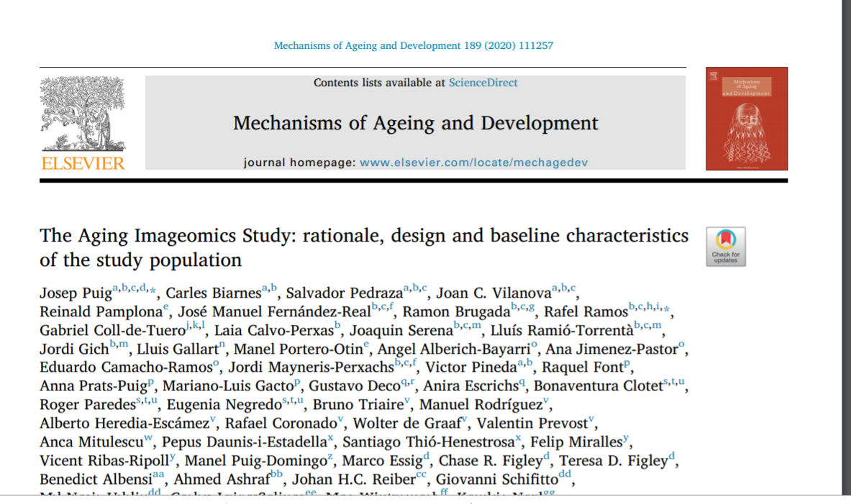Click affiliation 'x' after Pepus Daunis-i-Estadella
Screen dimensions: 851x504
330,437
